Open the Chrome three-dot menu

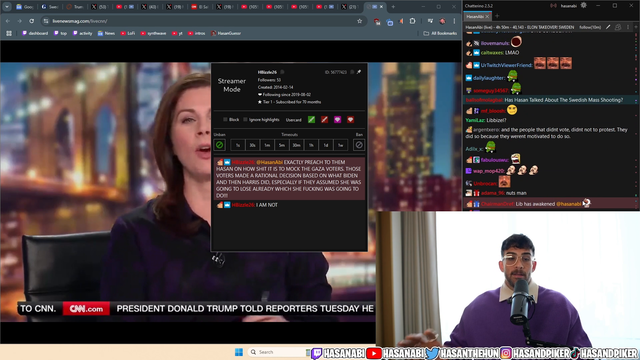(x=454, y=21)
